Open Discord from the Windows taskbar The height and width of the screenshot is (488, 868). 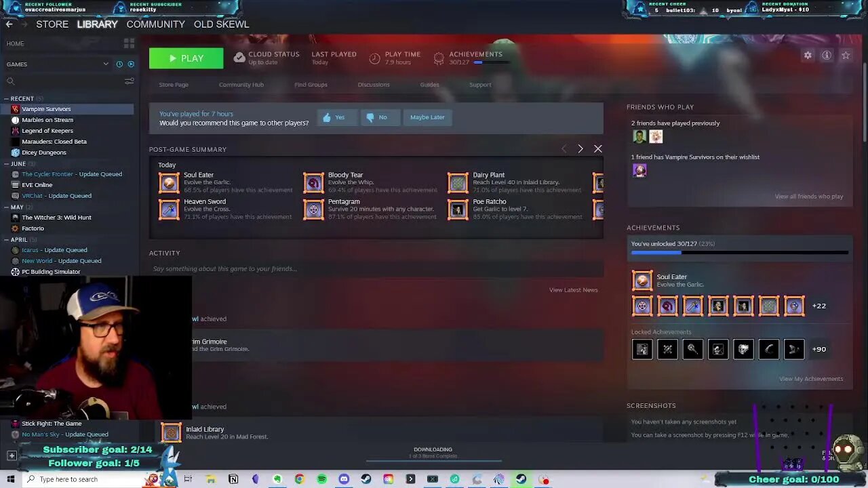(344, 479)
